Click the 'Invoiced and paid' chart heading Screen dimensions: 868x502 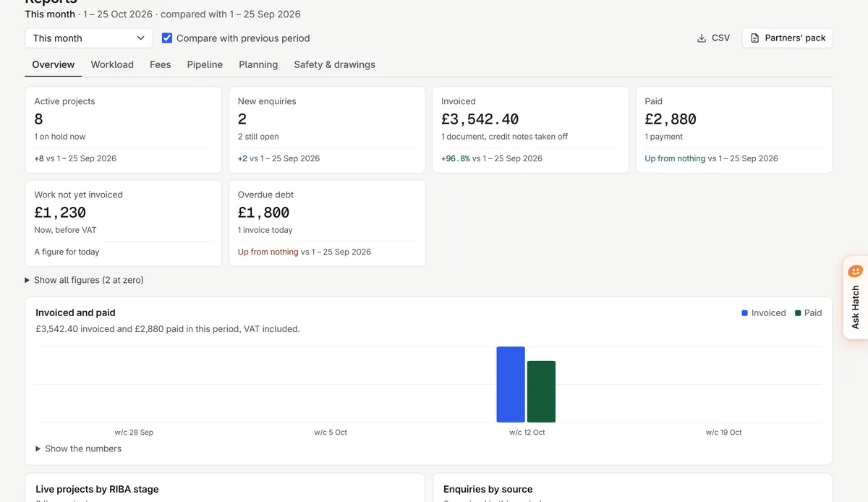[x=75, y=312]
